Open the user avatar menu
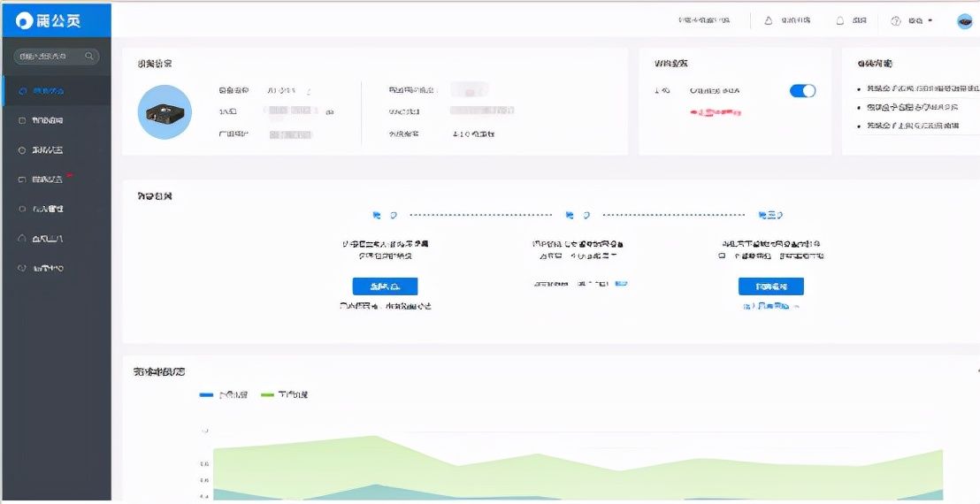 [964, 21]
